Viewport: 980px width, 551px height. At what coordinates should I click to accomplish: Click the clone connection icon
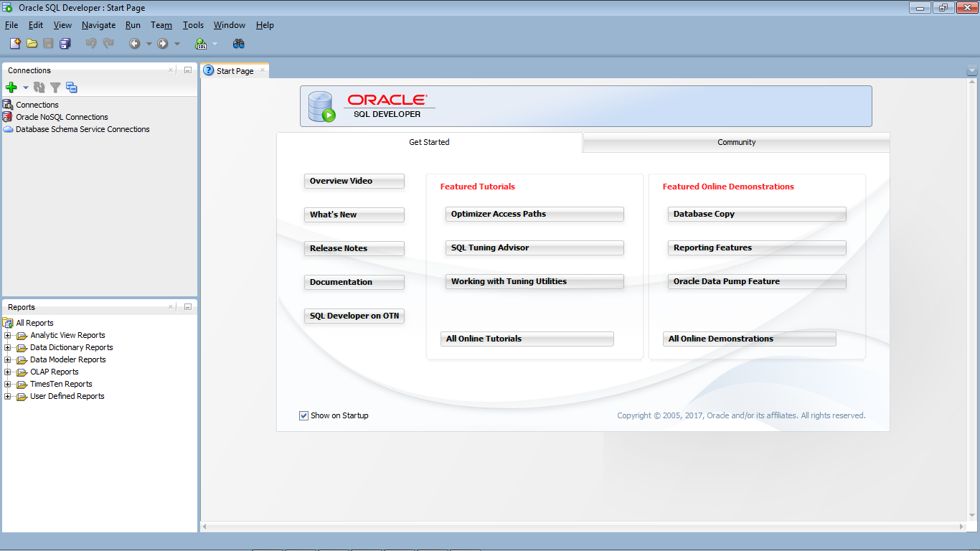[70, 87]
